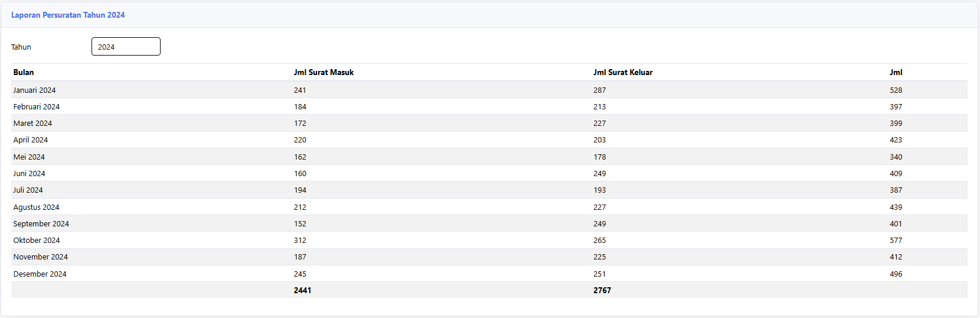Select the Bulan column header
980x318 pixels.
pyautogui.click(x=24, y=72)
